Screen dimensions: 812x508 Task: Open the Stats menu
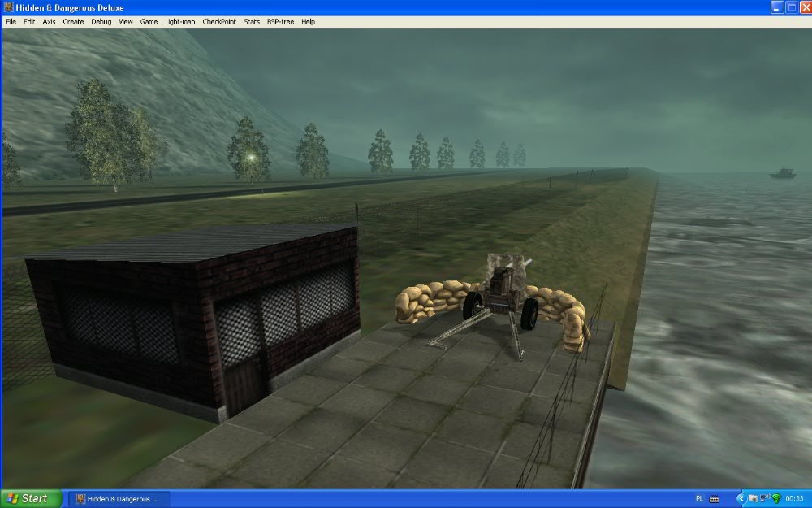pyautogui.click(x=252, y=22)
